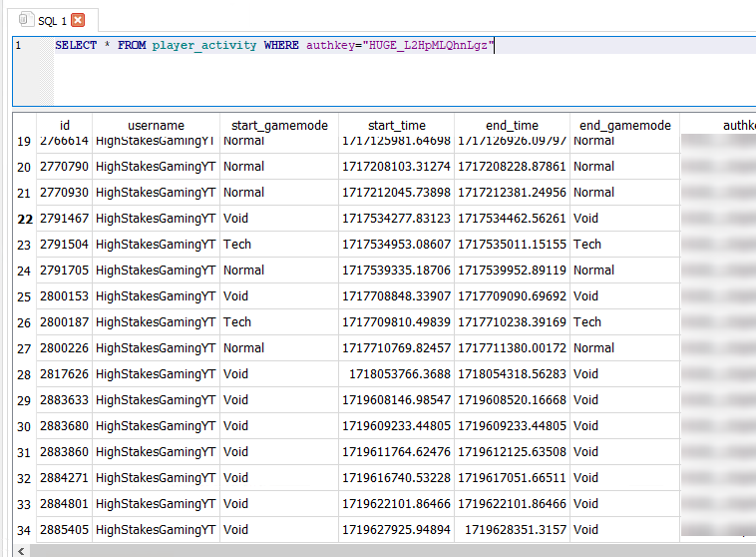Viewport: 756px width, 557px height.
Task: Sort by the end_gamemode column header
Action: (625, 126)
